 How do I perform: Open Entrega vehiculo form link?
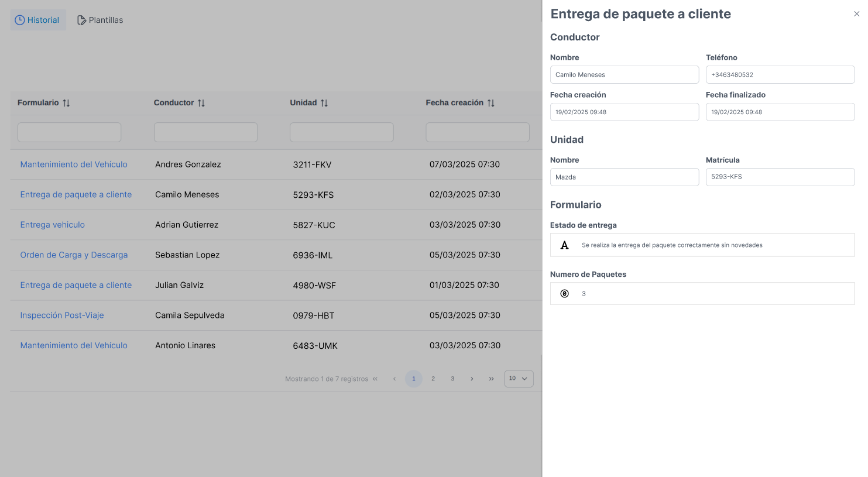[x=53, y=225]
